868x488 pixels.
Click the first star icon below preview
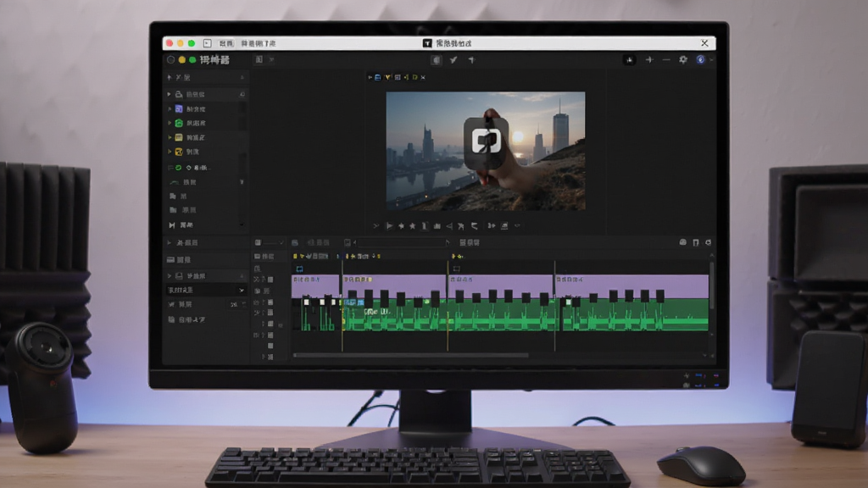[401, 225]
